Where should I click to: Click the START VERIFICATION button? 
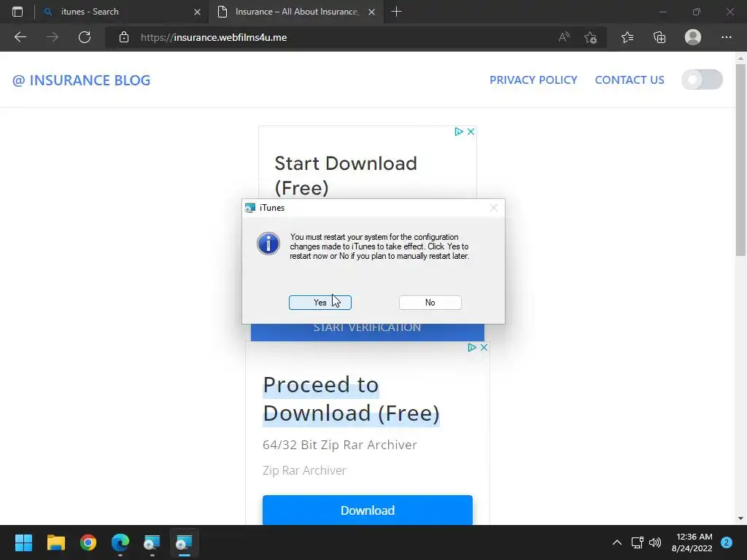(x=368, y=332)
